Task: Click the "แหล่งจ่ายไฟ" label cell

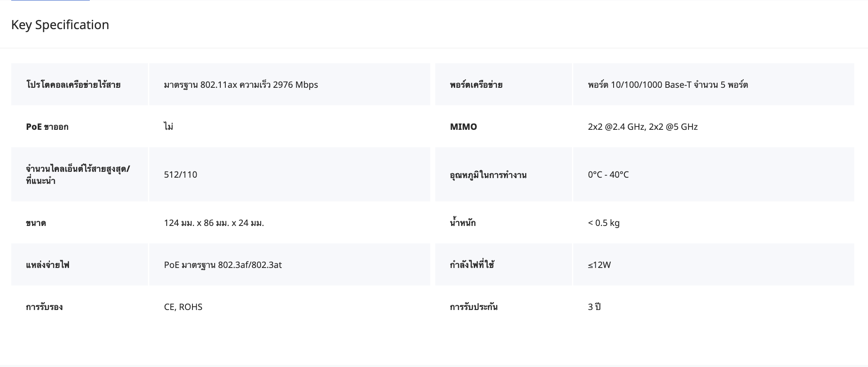Action: point(47,265)
